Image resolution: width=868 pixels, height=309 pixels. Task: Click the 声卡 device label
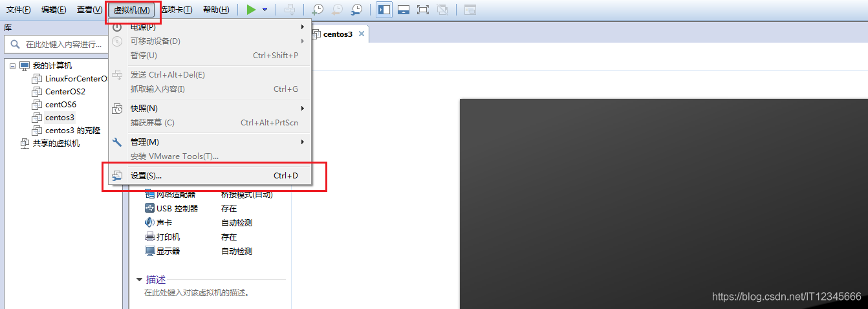[x=164, y=222]
